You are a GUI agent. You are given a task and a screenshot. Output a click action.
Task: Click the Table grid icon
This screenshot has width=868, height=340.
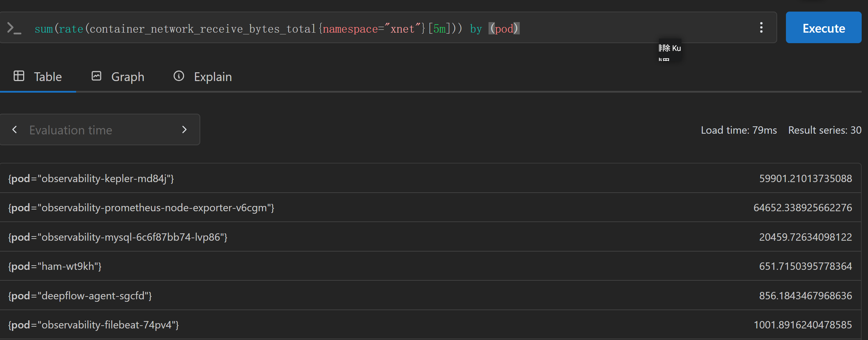pos(19,76)
